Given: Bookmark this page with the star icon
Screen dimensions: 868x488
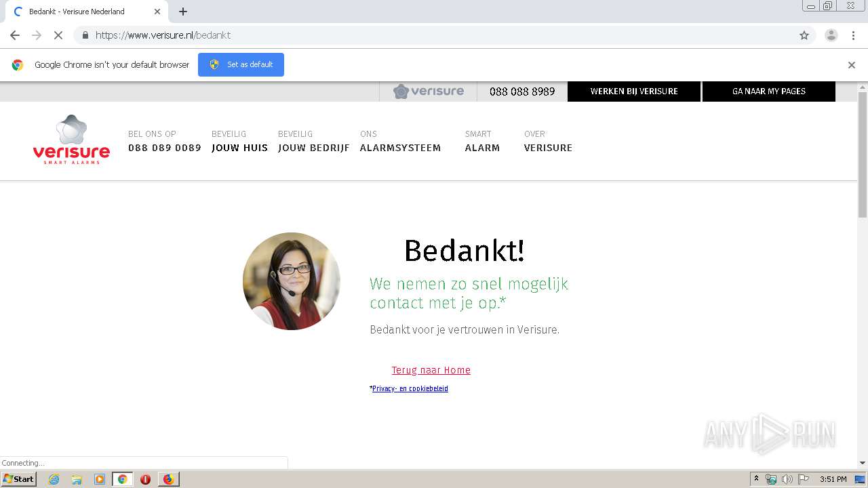Looking at the screenshot, I should (804, 35).
